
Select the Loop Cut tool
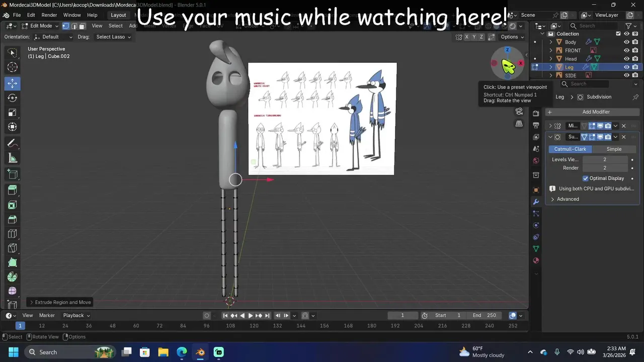pyautogui.click(x=13, y=234)
